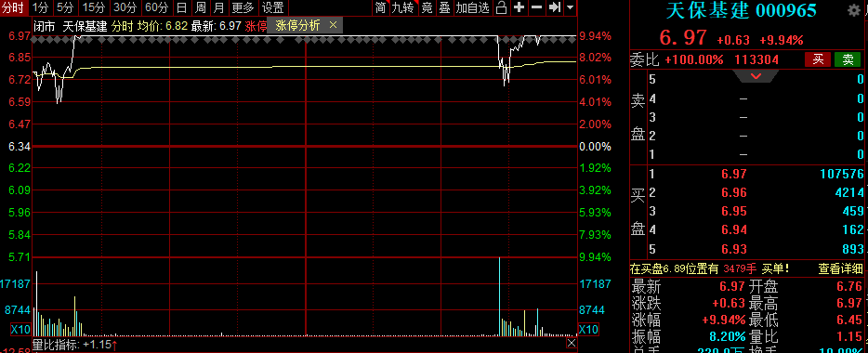The image size is (868, 353).
Task: Expand the order book chevron arrow
Action: 756,76
